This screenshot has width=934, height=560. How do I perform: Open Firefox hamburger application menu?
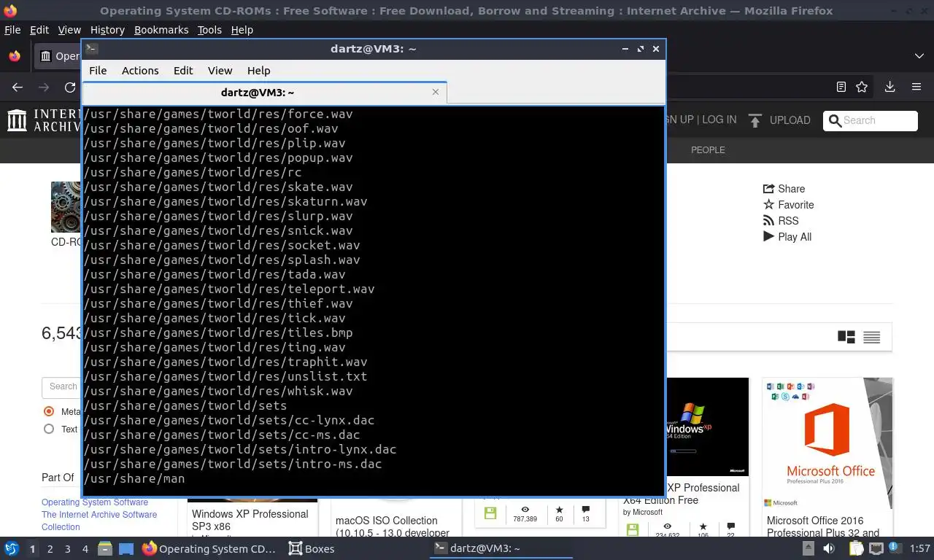click(x=916, y=87)
